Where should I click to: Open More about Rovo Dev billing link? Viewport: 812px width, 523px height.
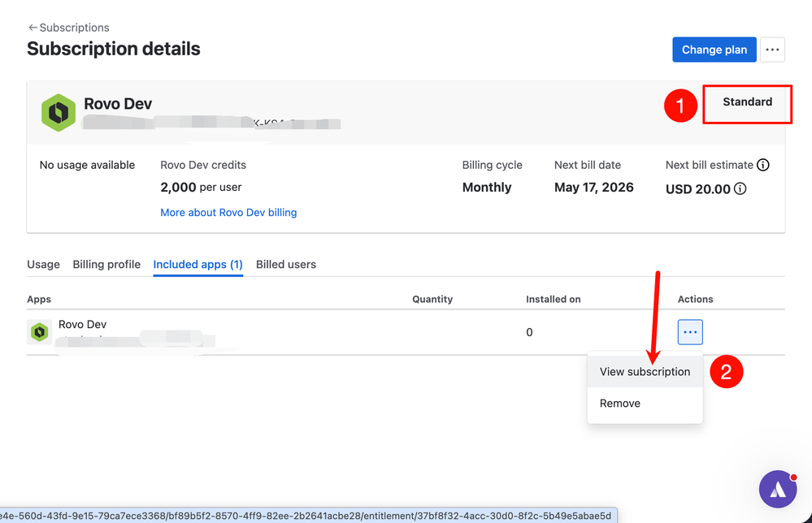tap(228, 213)
